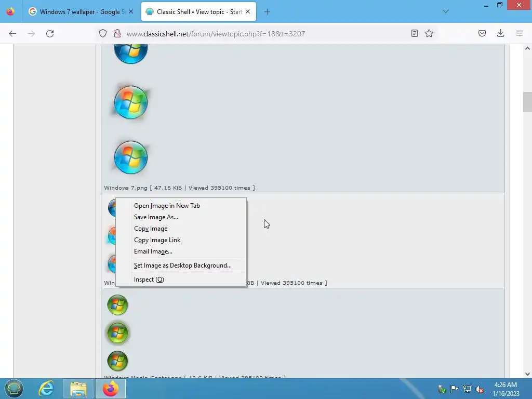The width and height of the screenshot is (532, 399).
Task: Open the Firefox application menu
Action: click(520, 33)
